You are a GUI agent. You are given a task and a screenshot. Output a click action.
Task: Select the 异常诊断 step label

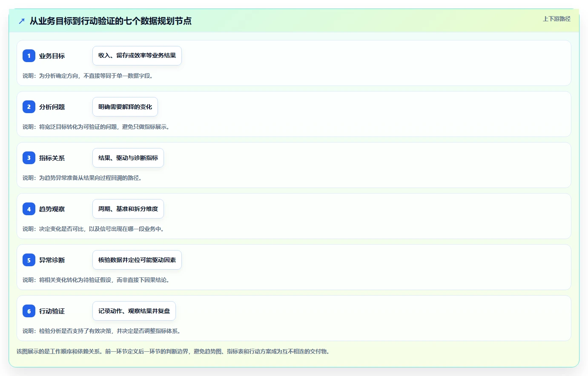click(x=52, y=260)
